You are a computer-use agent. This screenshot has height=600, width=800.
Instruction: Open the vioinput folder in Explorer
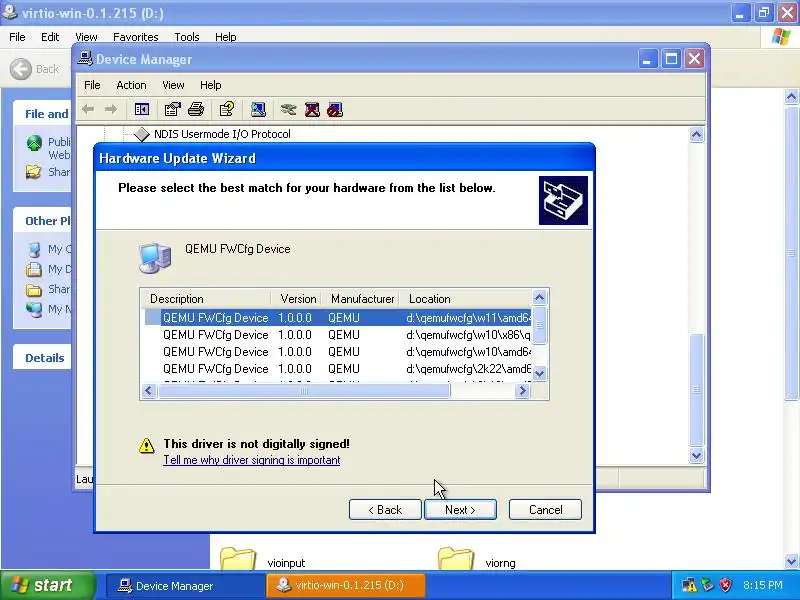click(238, 559)
